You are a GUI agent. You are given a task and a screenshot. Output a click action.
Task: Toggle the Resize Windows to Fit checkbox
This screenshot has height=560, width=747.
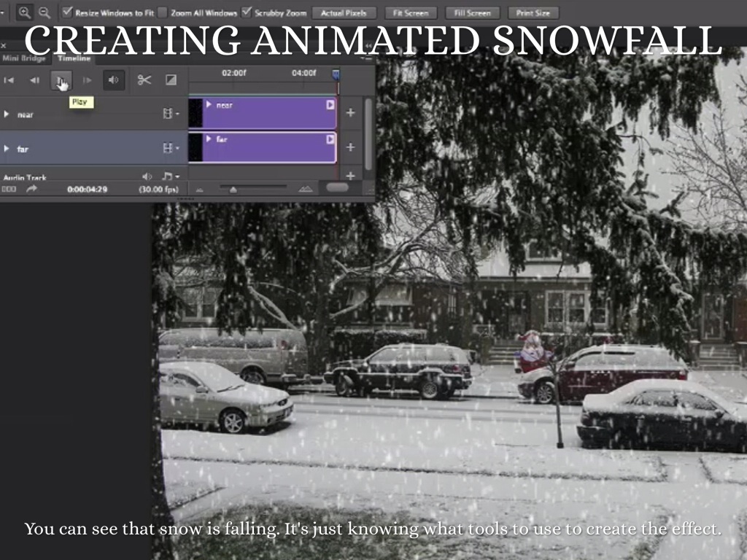click(67, 12)
